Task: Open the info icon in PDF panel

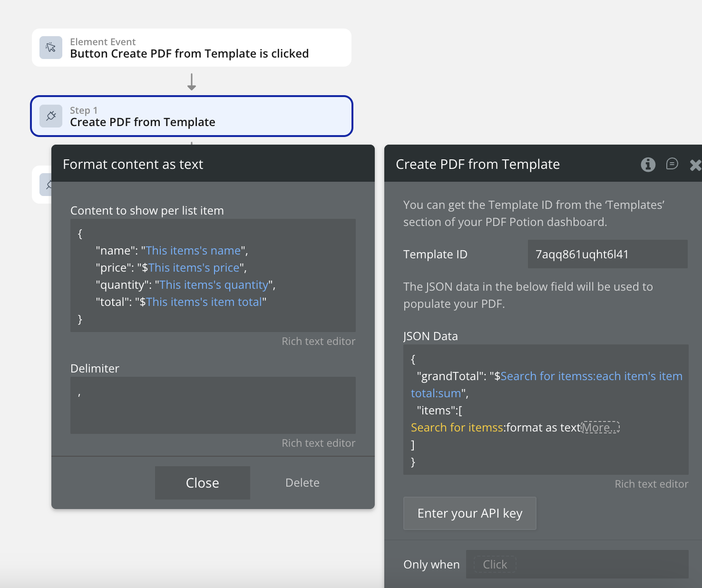Action: click(x=648, y=165)
